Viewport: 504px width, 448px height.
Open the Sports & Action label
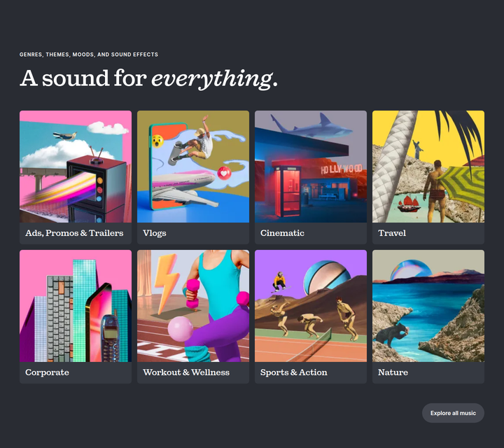[x=294, y=372]
